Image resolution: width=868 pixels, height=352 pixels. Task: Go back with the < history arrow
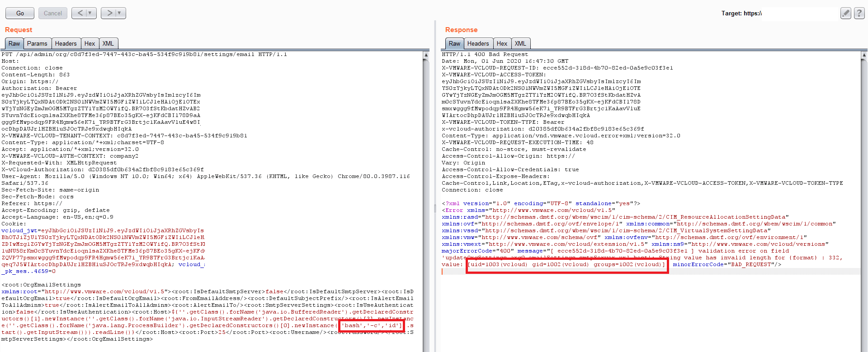click(80, 13)
